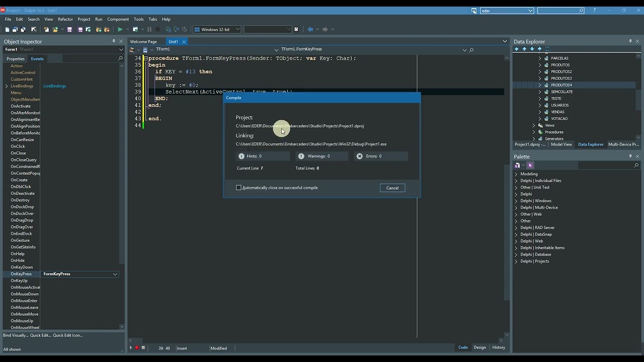Click the Palette selection pointer icon
Screen dimensions: 644x362
530,165
